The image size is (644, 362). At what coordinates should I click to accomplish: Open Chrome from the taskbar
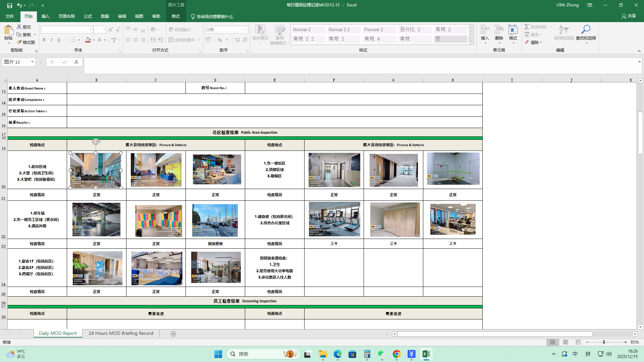(x=396, y=354)
